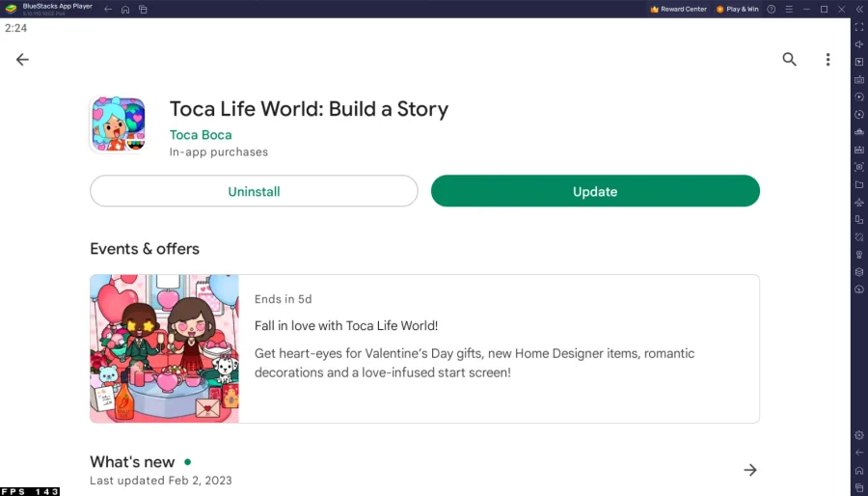Image resolution: width=868 pixels, height=496 pixels.
Task: Click the sidebar location pin icon
Action: (859, 255)
